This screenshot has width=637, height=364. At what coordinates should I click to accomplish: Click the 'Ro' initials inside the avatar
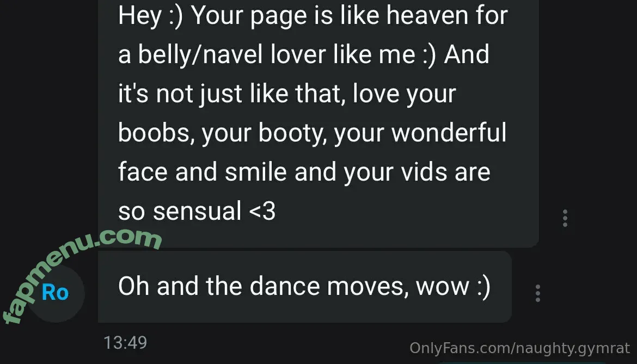(x=55, y=293)
